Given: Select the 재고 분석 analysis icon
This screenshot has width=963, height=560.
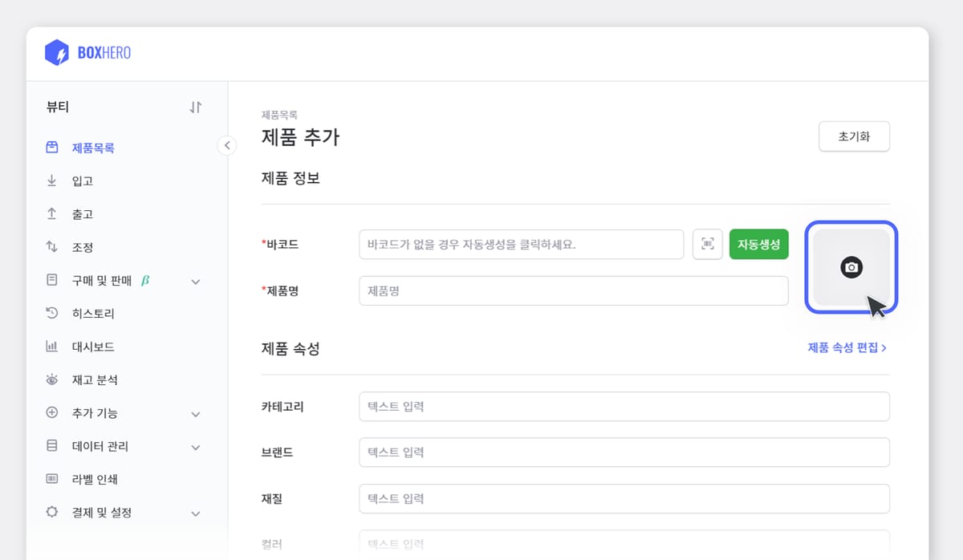Looking at the screenshot, I should (51, 379).
